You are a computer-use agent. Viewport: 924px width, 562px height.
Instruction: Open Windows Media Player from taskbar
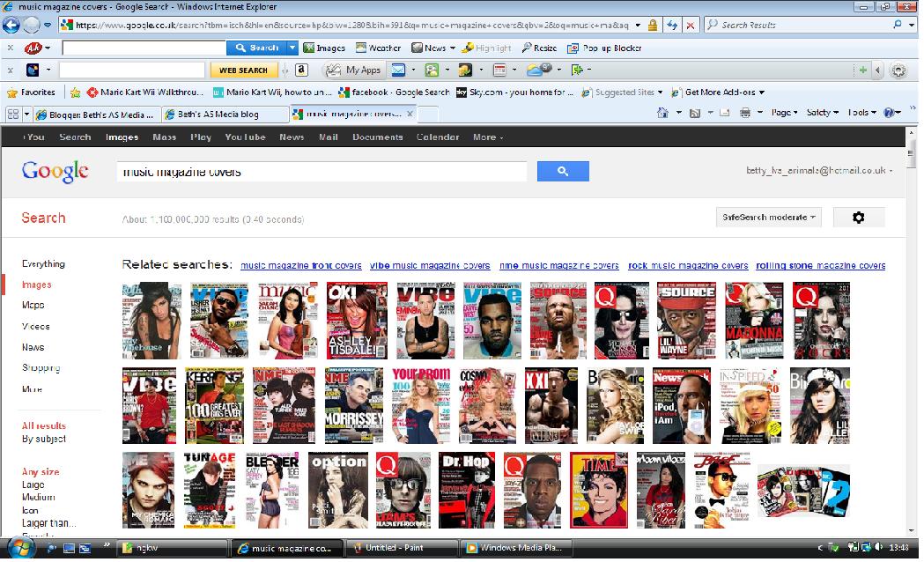(x=517, y=548)
